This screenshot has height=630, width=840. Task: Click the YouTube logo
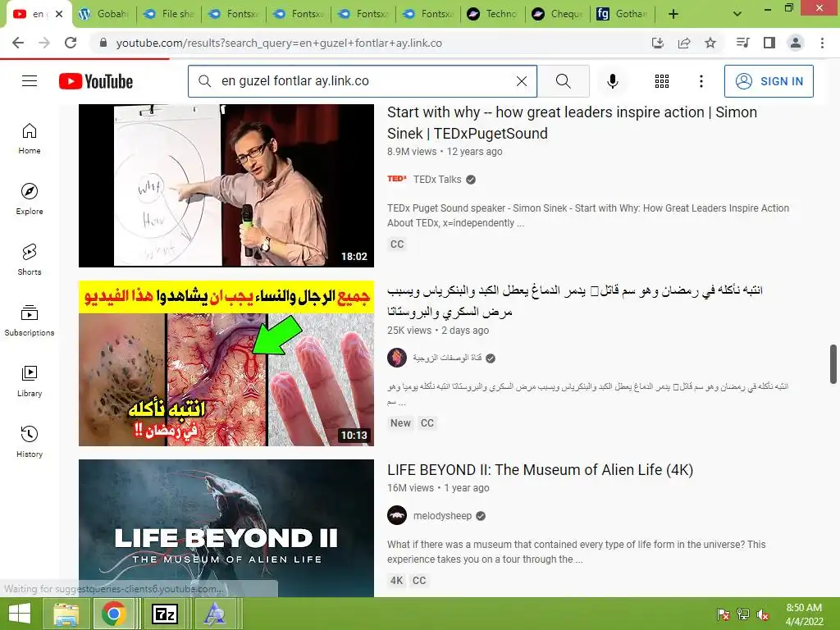96,81
